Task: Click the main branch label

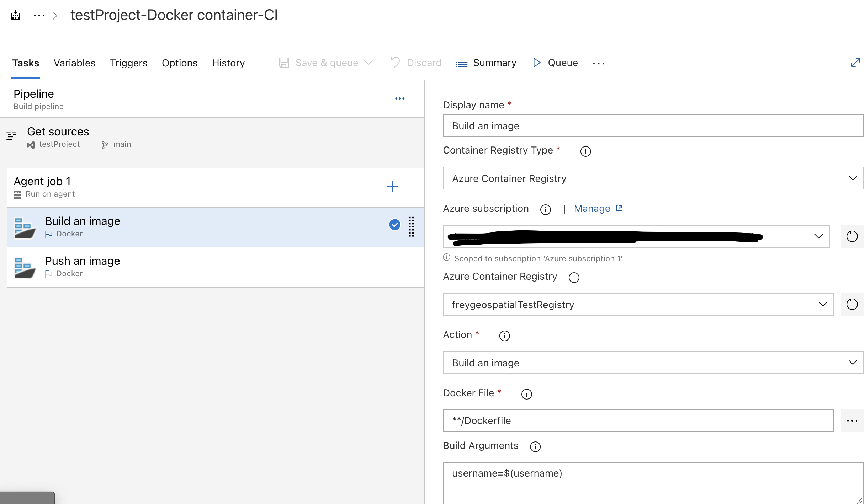Action: [122, 144]
